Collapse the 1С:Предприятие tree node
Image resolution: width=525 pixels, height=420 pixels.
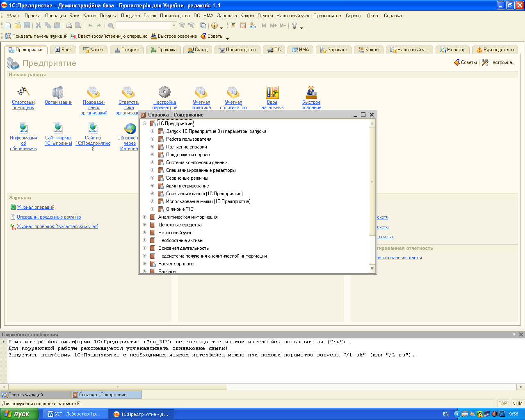[x=144, y=123]
